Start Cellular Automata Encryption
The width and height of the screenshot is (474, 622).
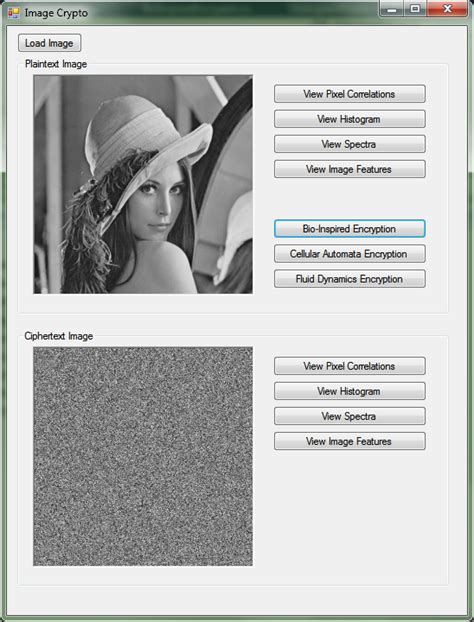[x=349, y=254]
